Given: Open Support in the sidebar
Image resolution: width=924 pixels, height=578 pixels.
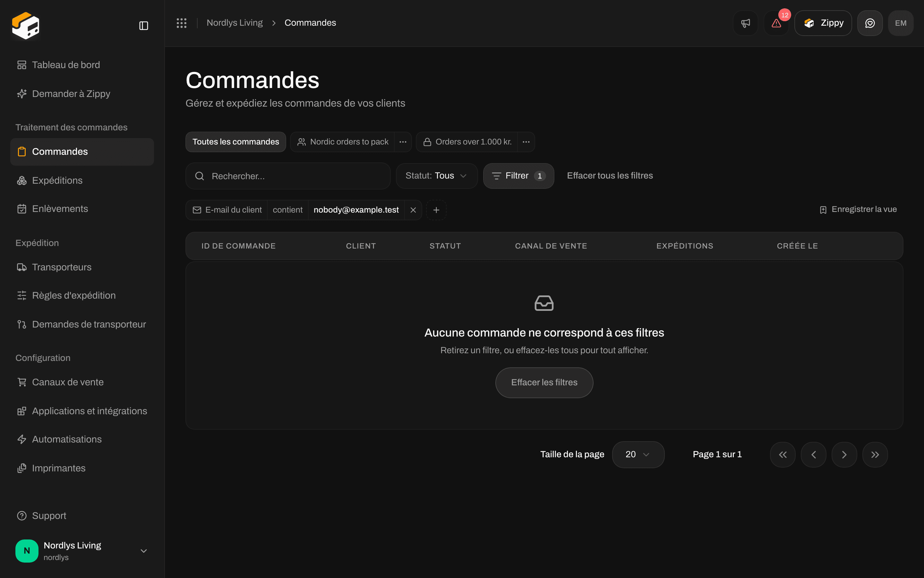Looking at the screenshot, I should (x=82, y=516).
